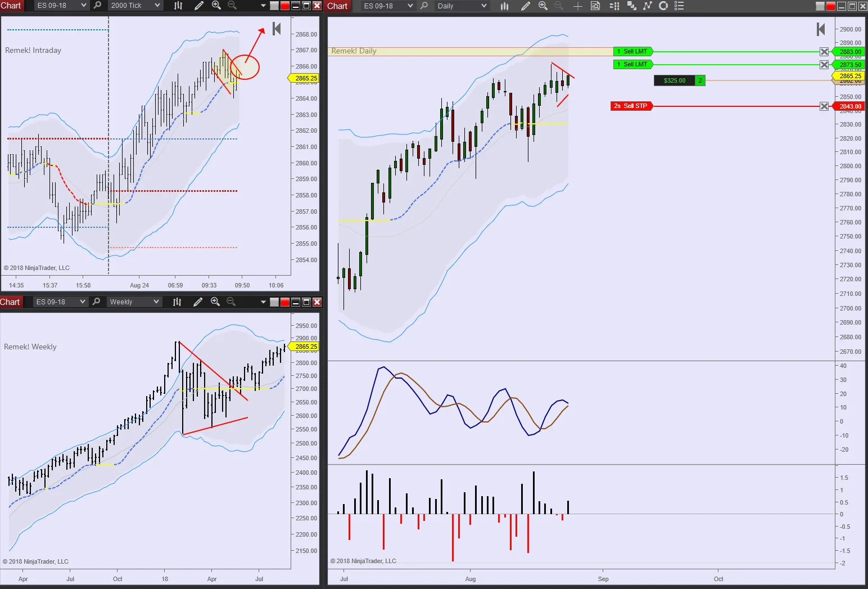The height and width of the screenshot is (589, 868).
Task: Cancel the 2873.50 Sell LMT order
Action: pos(824,65)
